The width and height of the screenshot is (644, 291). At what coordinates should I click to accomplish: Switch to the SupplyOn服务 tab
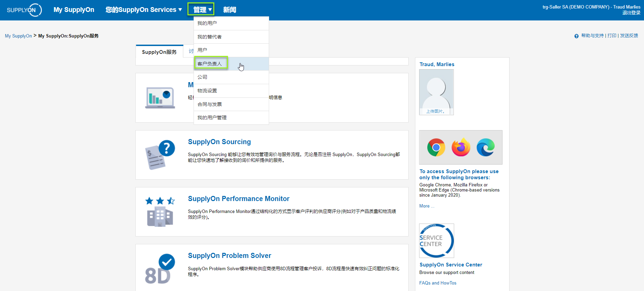[159, 52]
